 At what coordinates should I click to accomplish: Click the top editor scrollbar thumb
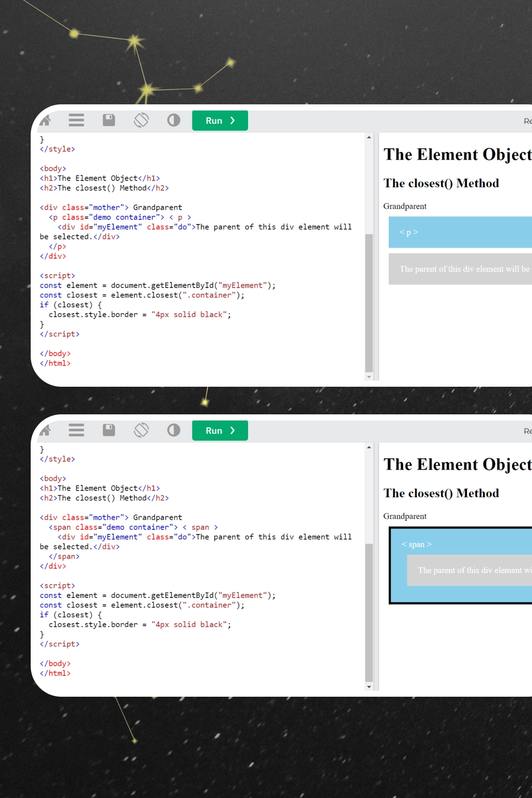click(369, 303)
